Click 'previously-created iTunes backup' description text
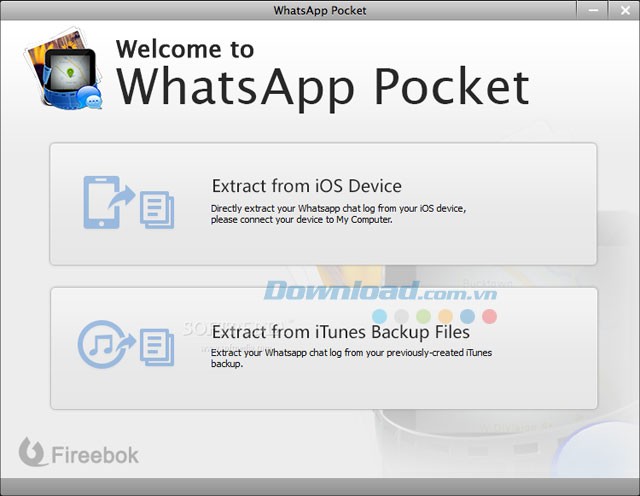Screen dimensions: 640x496 pos(351,358)
